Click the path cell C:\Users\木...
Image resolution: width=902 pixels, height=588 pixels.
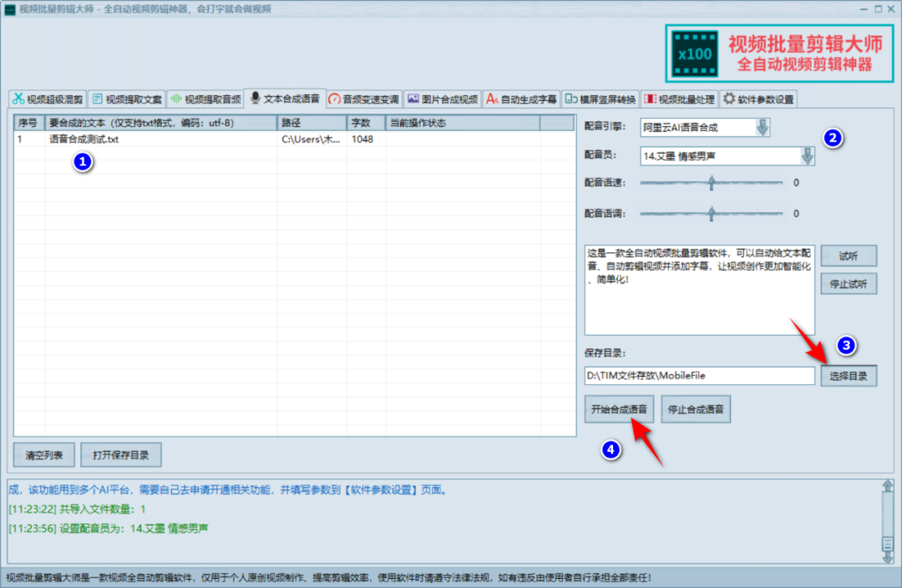tap(312, 139)
